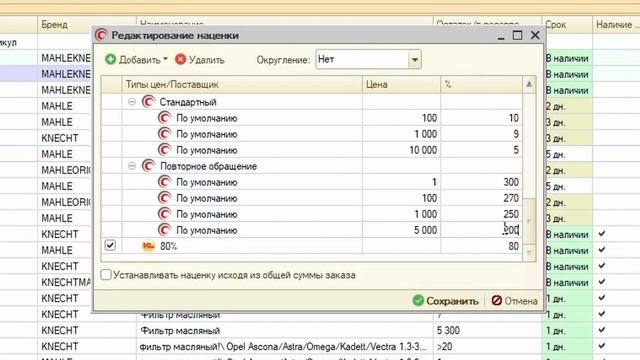Click the percent cell showing 10
The image size is (640, 360).
(481, 118)
